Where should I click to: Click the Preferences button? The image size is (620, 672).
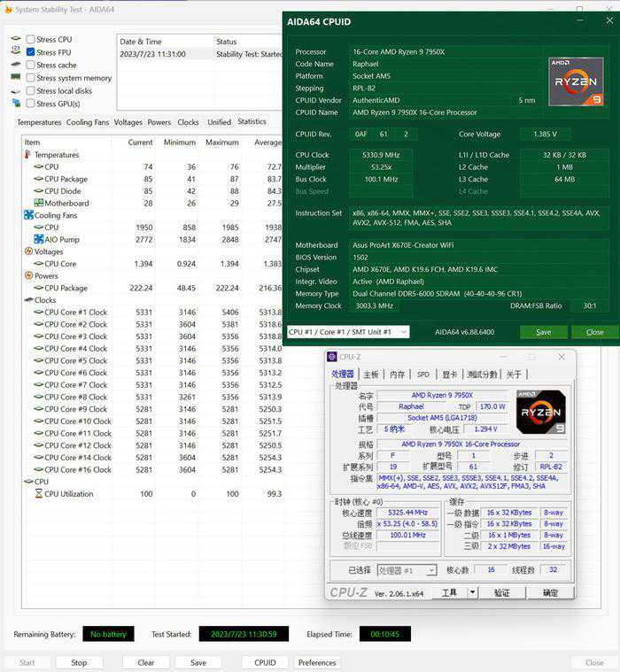(317, 662)
